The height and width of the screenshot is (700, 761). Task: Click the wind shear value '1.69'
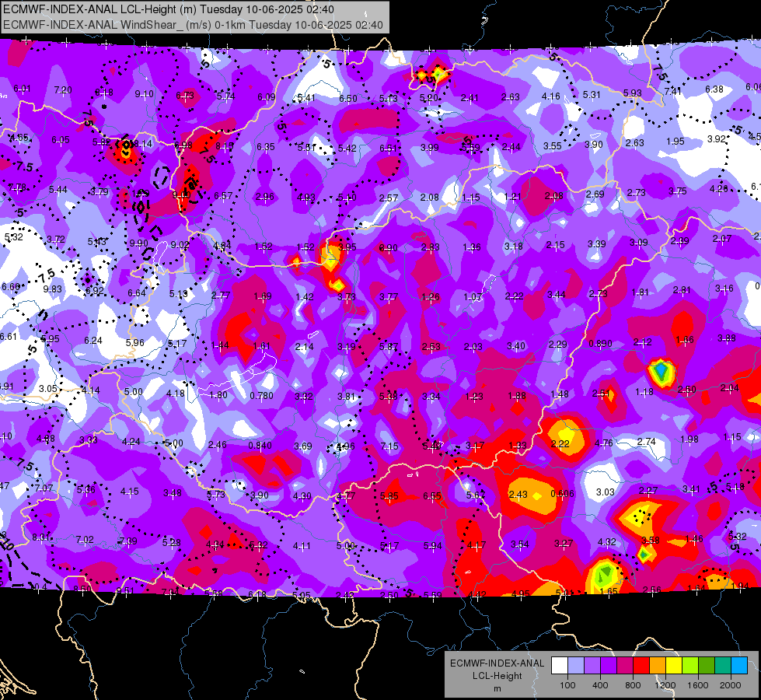pos(263,296)
